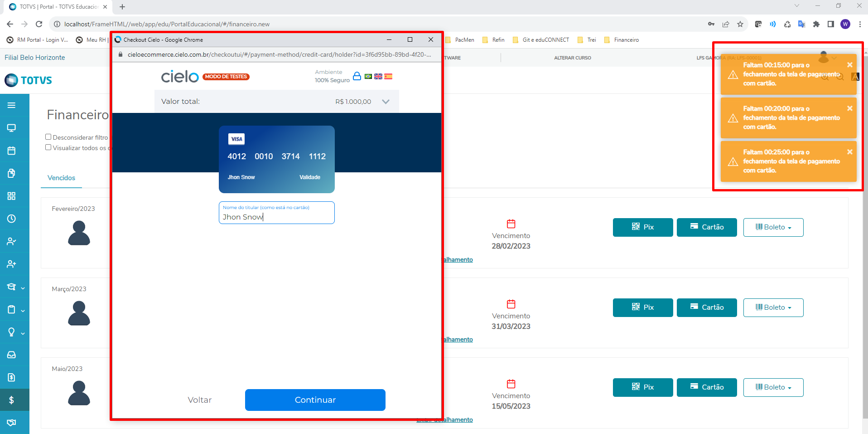This screenshot has width=868, height=434.
Task: Open the Refin bookmarks folder
Action: click(493, 40)
